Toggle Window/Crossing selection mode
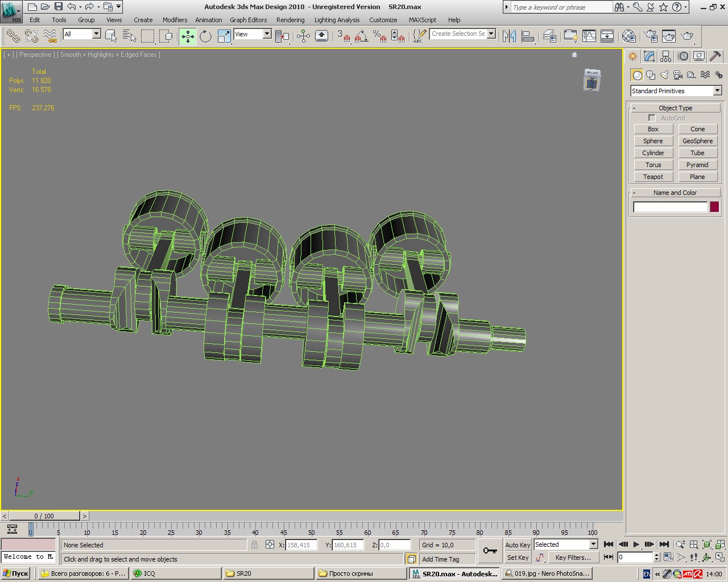 (x=166, y=36)
